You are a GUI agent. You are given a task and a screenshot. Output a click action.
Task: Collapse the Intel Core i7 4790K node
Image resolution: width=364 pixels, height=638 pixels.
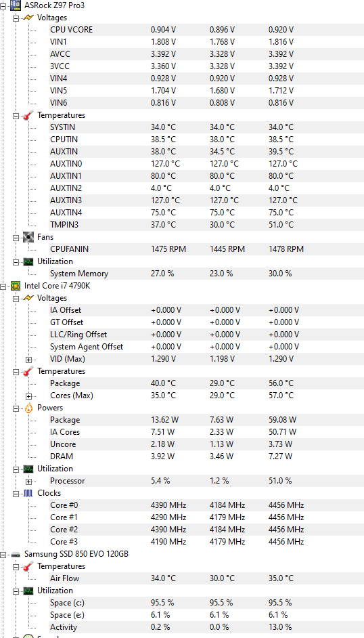click(x=3, y=286)
